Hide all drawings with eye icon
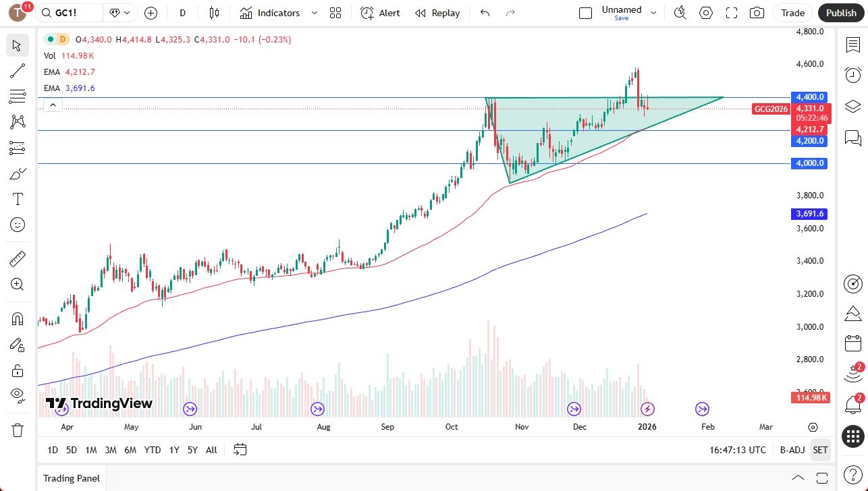 18,395
